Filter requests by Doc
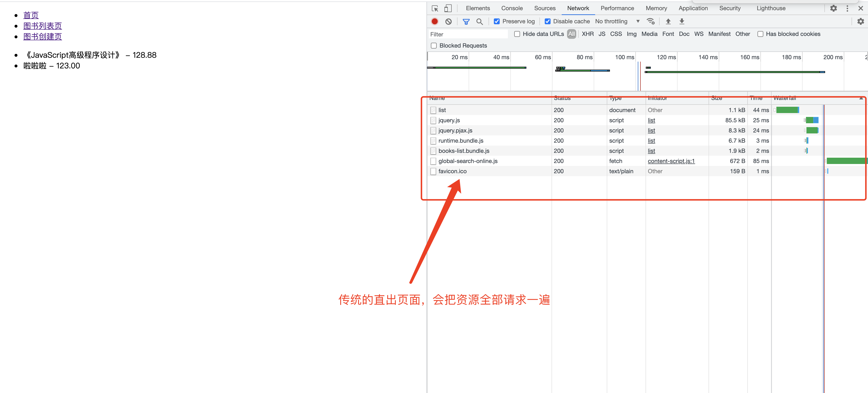The width and height of the screenshot is (868, 393). [684, 34]
